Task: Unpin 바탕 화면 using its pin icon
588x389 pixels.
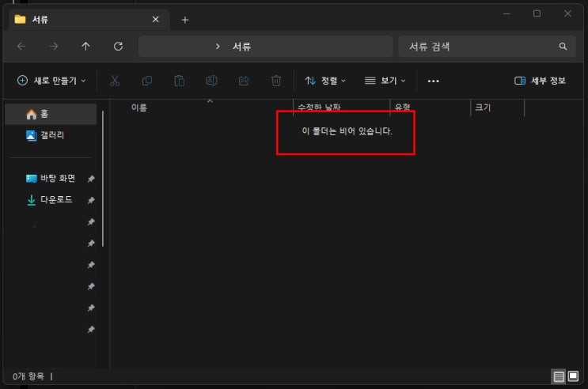Action: pyautogui.click(x=91, y=179)
